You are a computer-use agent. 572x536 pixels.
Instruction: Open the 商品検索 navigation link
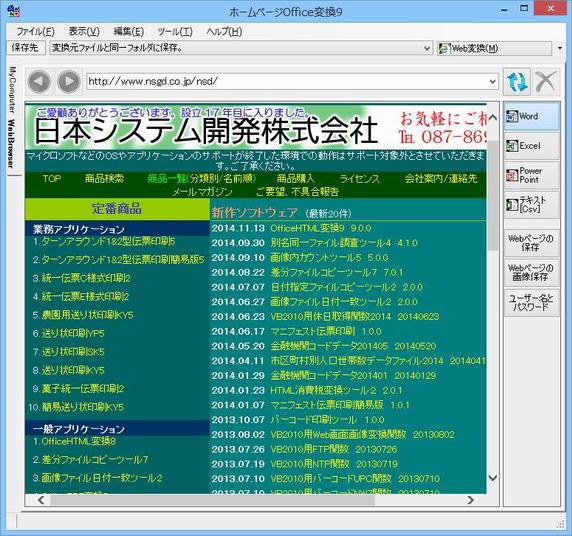pos(104,178)
